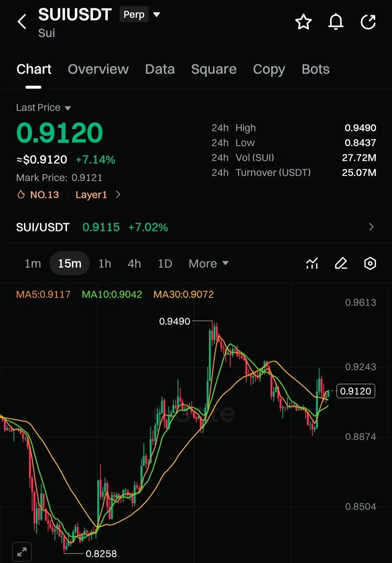Open the SUI/USDT spot pair
The image size is (392, 563).
[43, 227]
